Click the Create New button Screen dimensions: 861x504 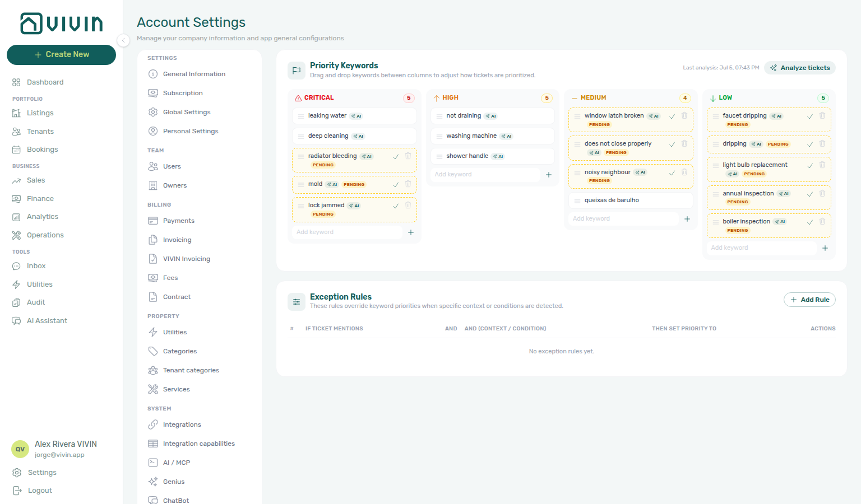tap(61, 54)
